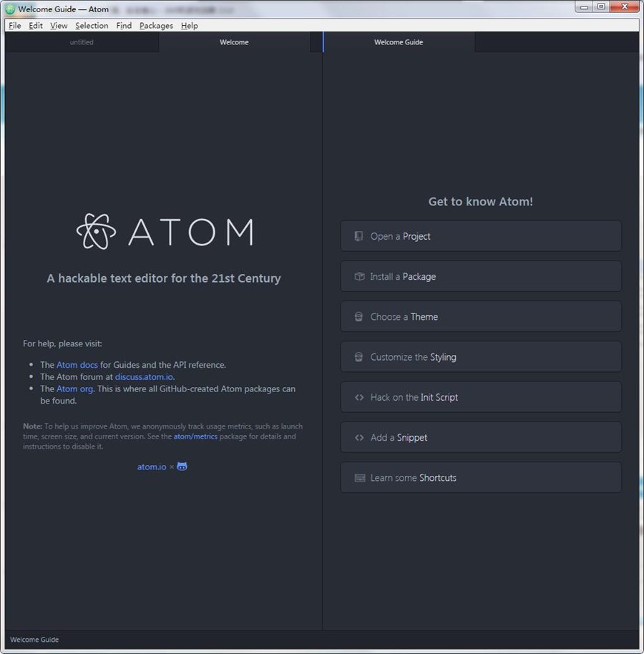Click the paint bucket icon beside Choose a Theme
This screenshot has height=654, width=644.
(358, 317)
